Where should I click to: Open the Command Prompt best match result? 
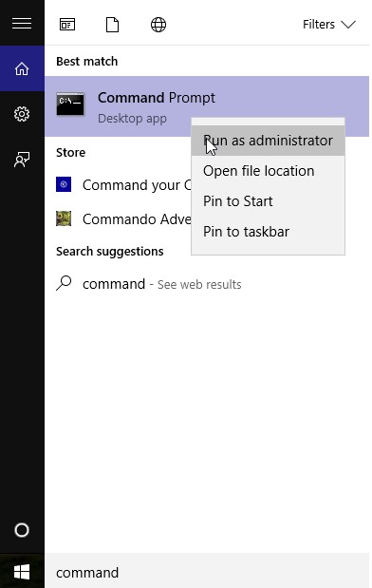tap(207, 106)
